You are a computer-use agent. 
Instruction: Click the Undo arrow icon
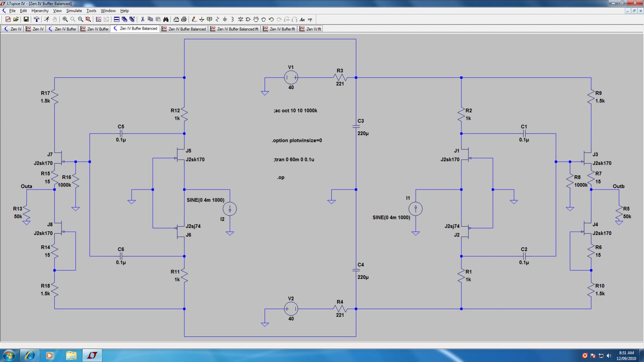[x=271, y=19]
